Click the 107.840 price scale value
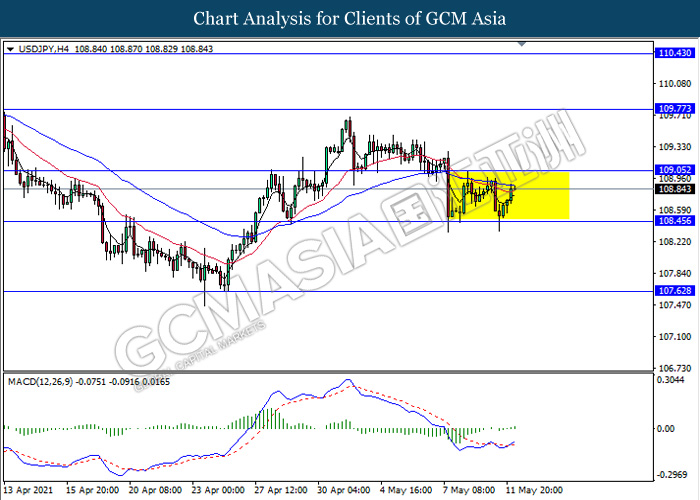The width and height of the screenshot is (700, 500). (675, 273)
